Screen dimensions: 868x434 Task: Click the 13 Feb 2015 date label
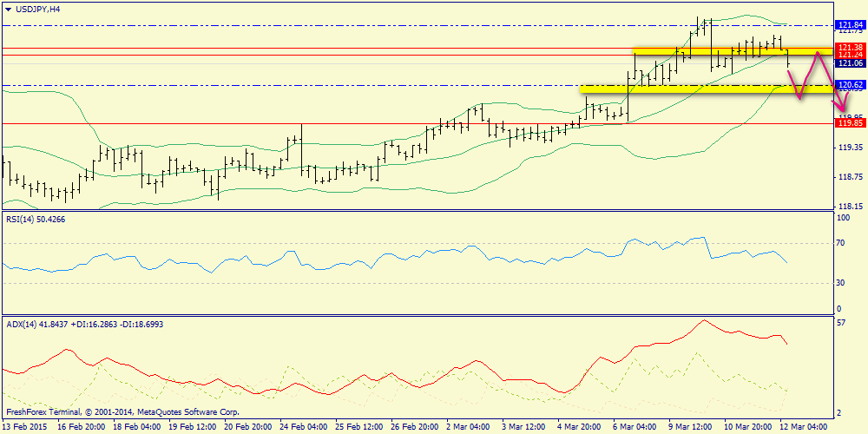(x=24, y=427)
